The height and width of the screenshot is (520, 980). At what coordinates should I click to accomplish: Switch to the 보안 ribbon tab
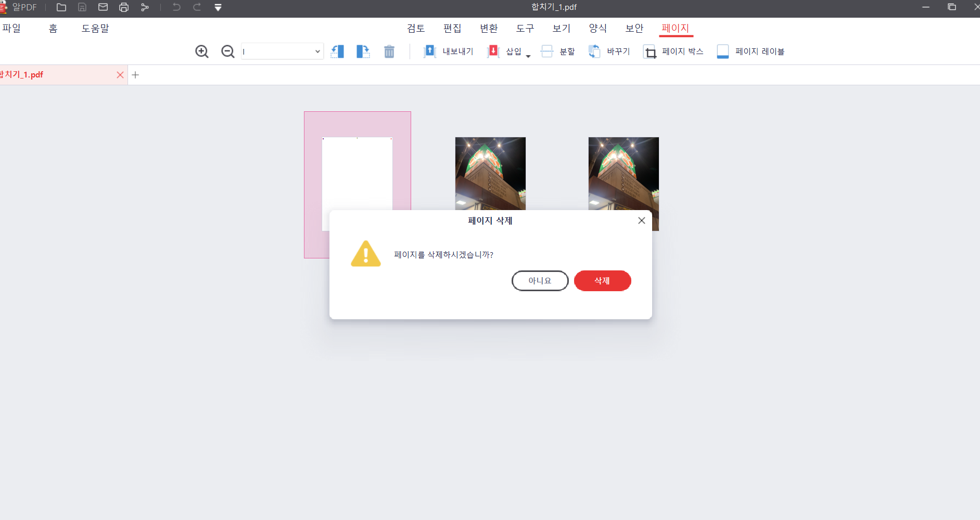(x=634, y=28)
